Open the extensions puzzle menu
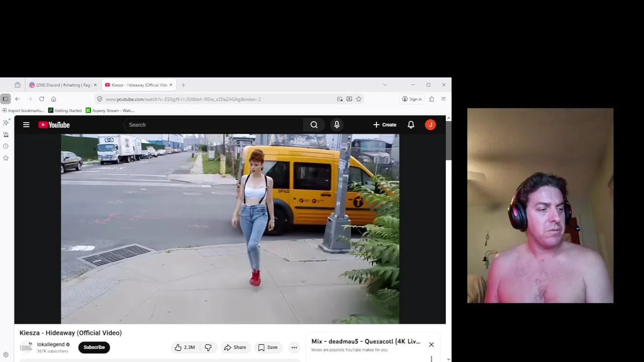This screenshot has width=644, height=362. [x=432, y=99]
